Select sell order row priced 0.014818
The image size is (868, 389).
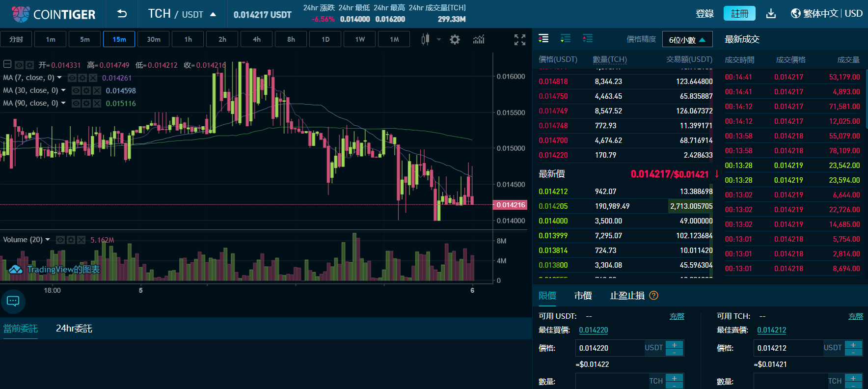[x=625, y=82]
